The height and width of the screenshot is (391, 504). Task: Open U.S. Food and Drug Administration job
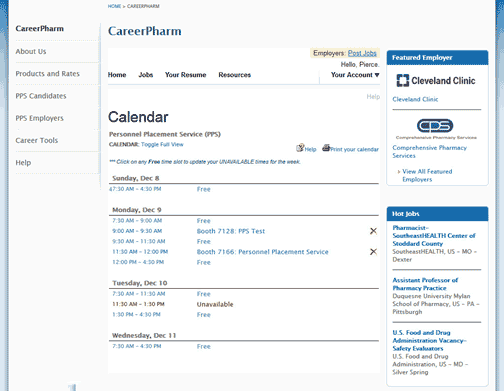429,340
